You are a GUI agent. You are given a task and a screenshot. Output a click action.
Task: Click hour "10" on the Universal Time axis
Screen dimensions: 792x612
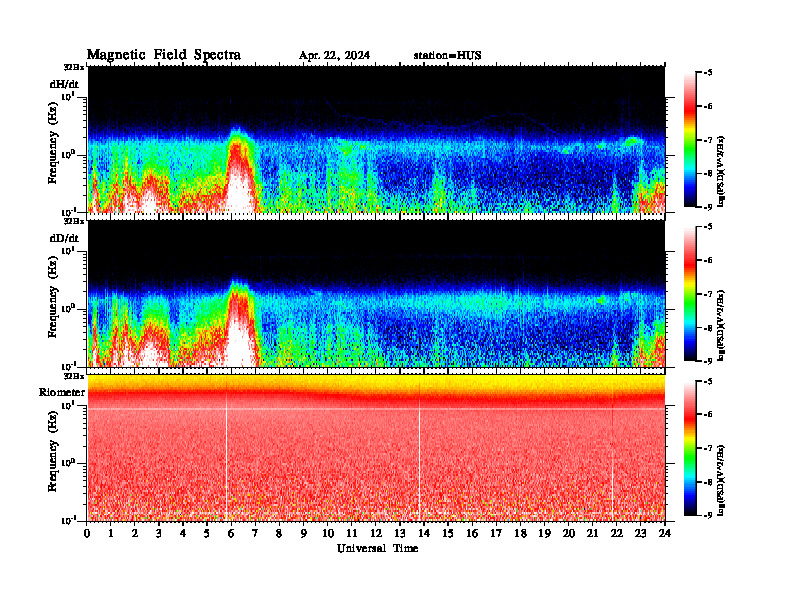328,533
